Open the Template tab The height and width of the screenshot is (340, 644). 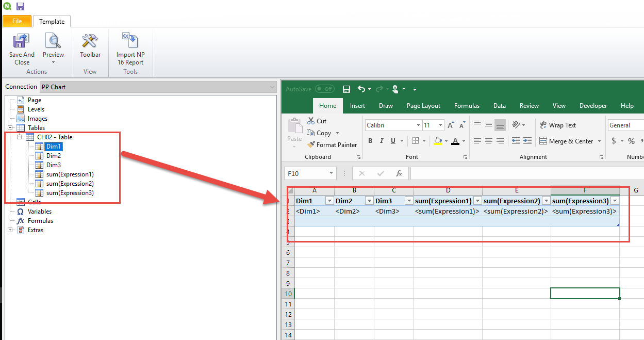(52, 21)
